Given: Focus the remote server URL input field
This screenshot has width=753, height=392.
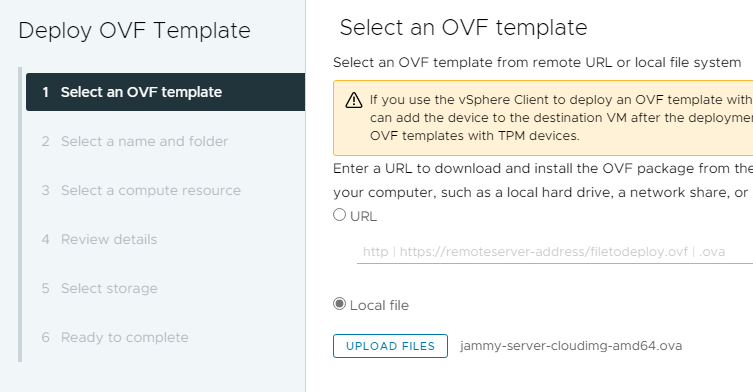Looking at the screenshot, I should pyautogui.click(x=555, y=252).
